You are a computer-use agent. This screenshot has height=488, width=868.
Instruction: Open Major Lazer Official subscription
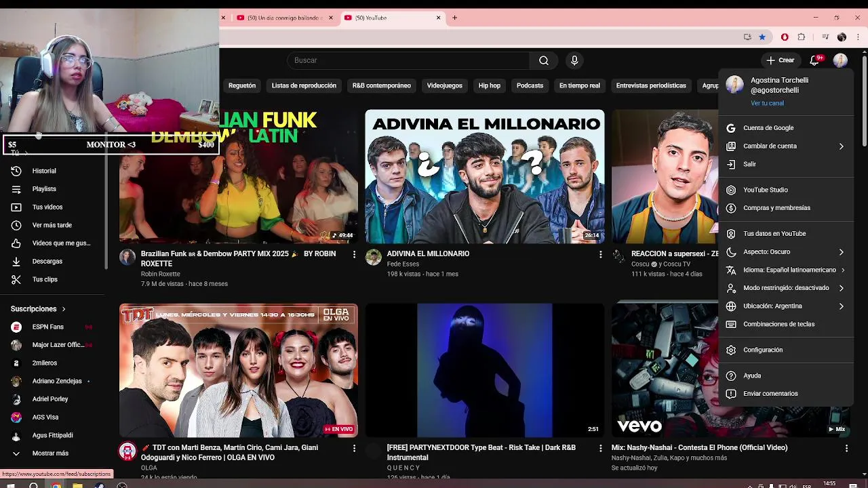(x=53, y=345)
